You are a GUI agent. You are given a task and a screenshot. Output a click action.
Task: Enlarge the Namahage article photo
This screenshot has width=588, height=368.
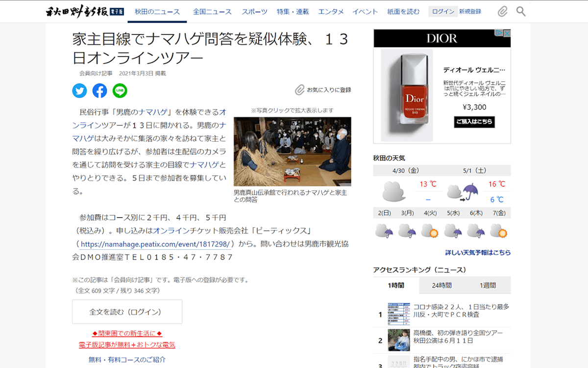tap(292, 151)
